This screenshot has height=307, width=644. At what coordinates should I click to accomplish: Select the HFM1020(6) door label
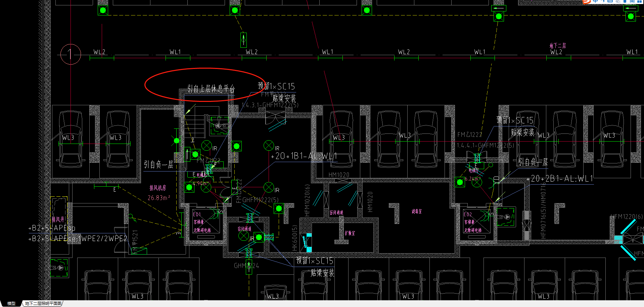point(307,200)
